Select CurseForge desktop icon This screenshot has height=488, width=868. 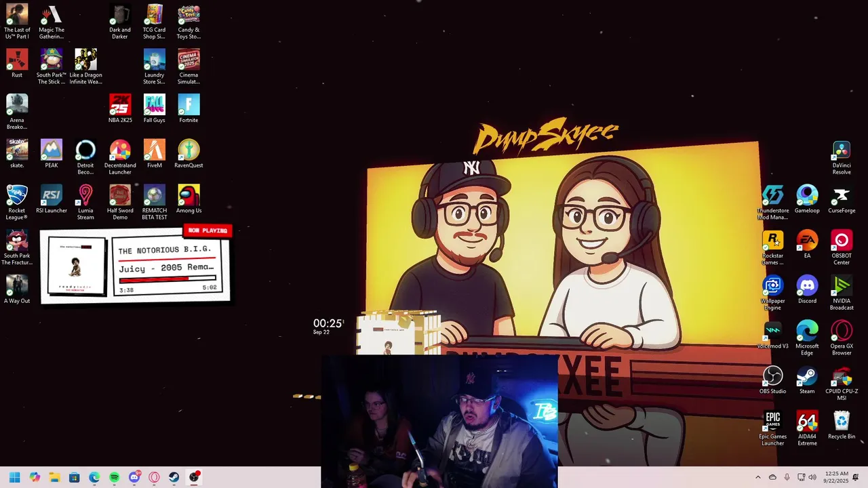pos(842,199)
